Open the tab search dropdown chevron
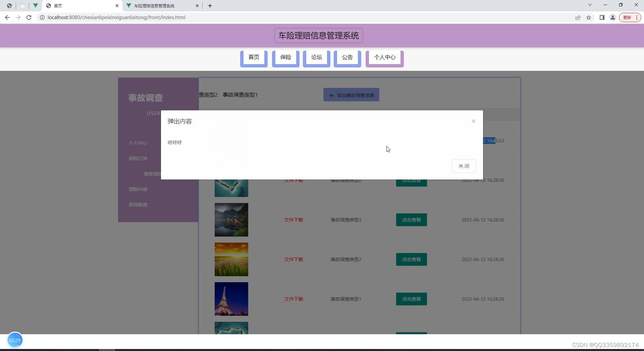The height and width of the screenshot is (351, 644). (x=590, y=5)
